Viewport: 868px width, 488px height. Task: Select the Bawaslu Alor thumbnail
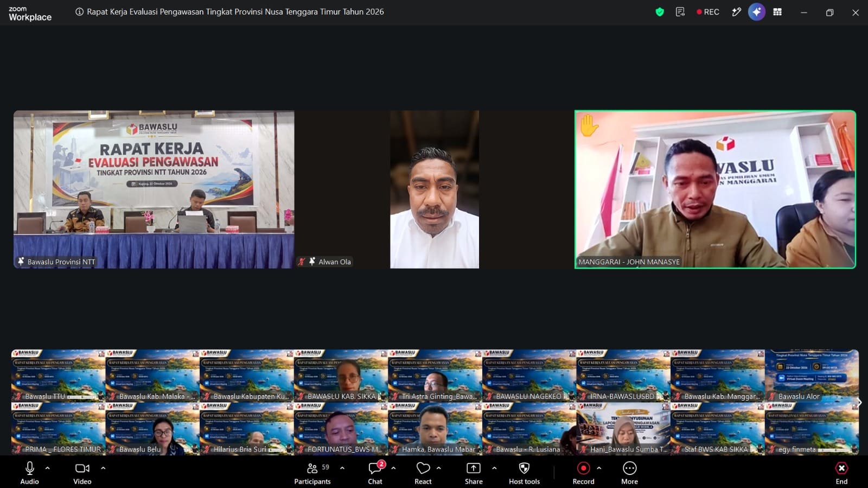[812, 376]
